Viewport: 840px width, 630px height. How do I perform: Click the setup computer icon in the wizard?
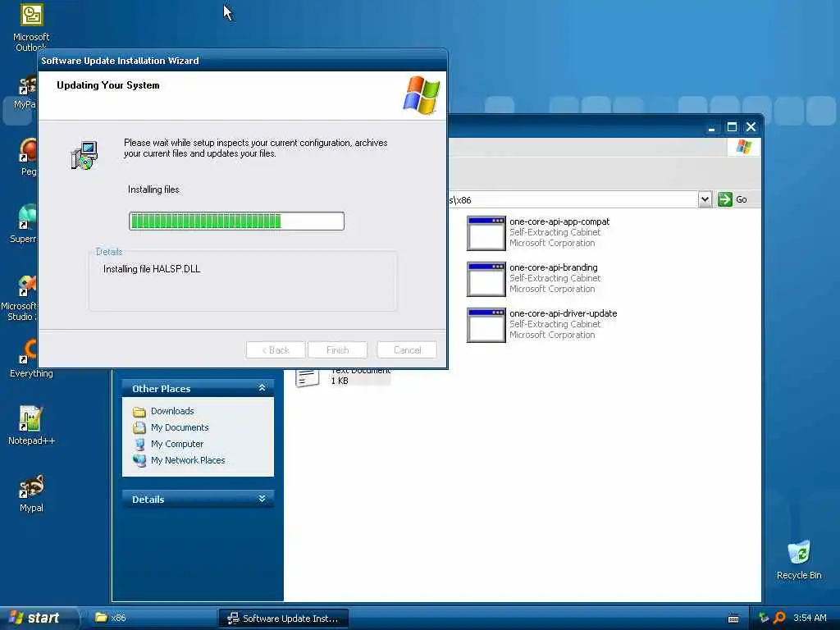click(84, 155)
